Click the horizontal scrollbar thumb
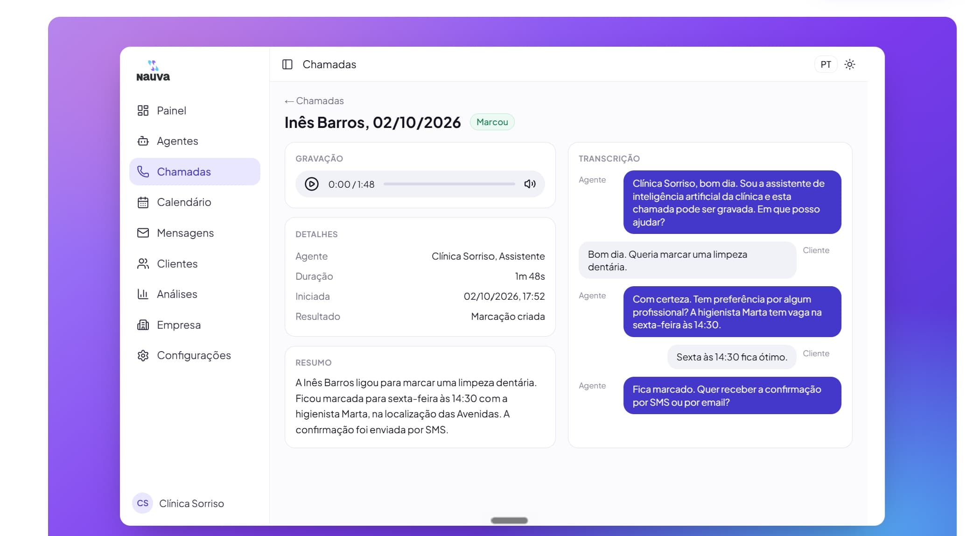The width and height of the screenshot is (980, 536). [509, 520]
